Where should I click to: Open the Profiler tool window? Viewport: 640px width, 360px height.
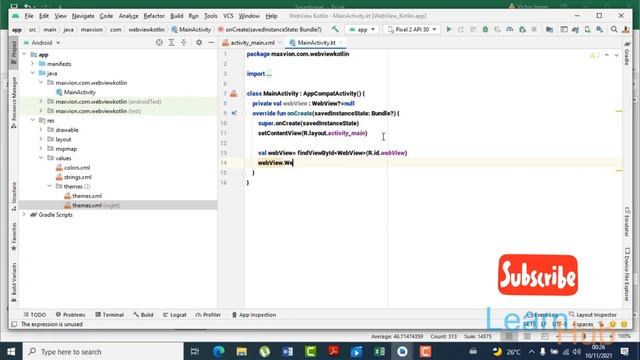click(208, 315)
